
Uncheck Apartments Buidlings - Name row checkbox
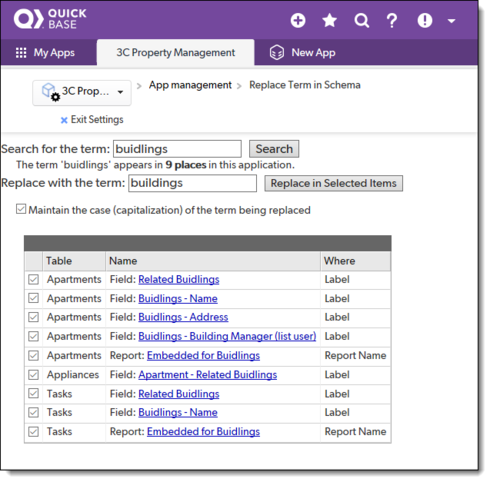click(33, 298)
